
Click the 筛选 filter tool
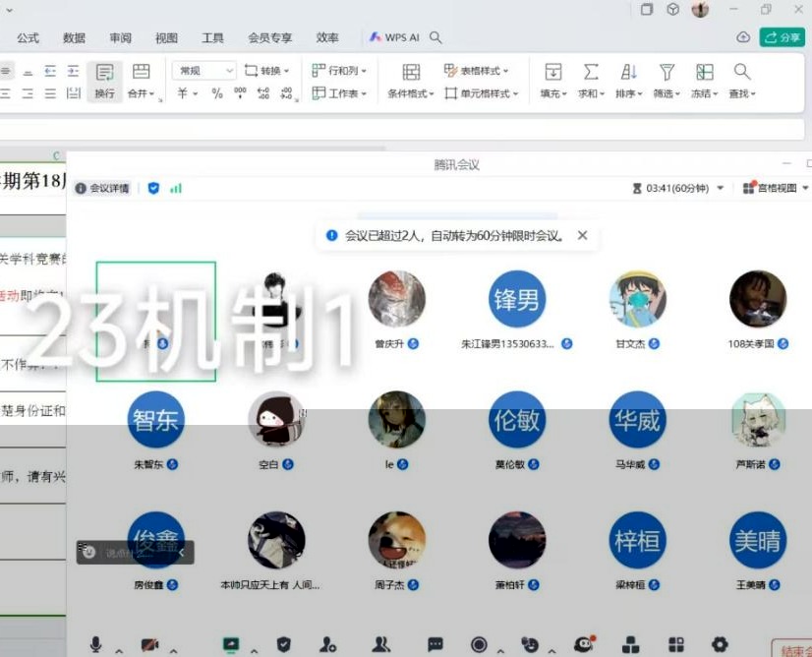pos(667,81)
